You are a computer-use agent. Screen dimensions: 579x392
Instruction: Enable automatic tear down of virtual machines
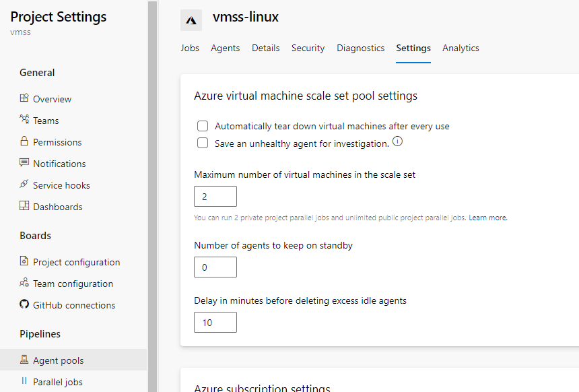[203, 126]
